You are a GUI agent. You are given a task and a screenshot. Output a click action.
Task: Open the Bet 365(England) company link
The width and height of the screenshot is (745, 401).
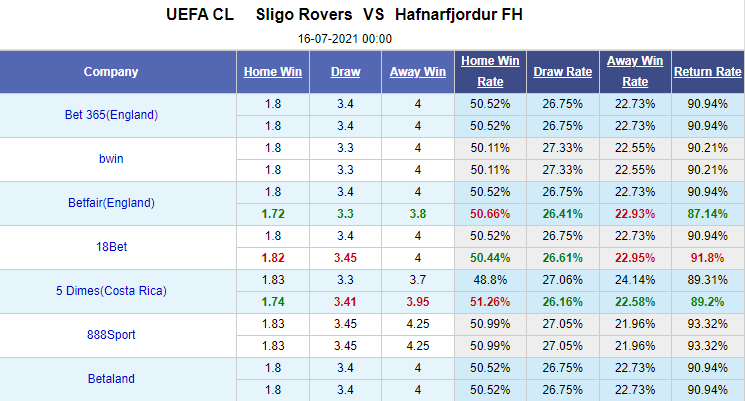pyautogui.click(x=111, y=115)
